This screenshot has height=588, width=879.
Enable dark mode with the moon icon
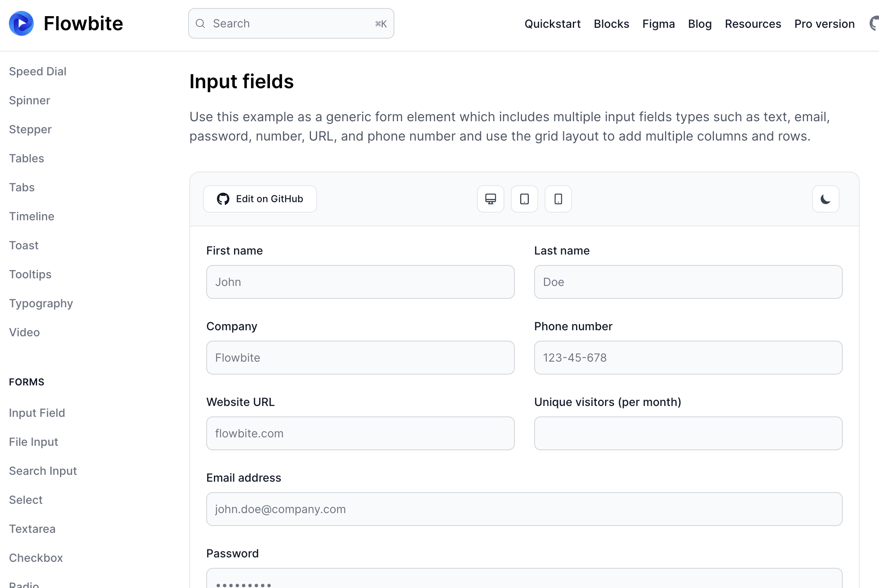825,199
